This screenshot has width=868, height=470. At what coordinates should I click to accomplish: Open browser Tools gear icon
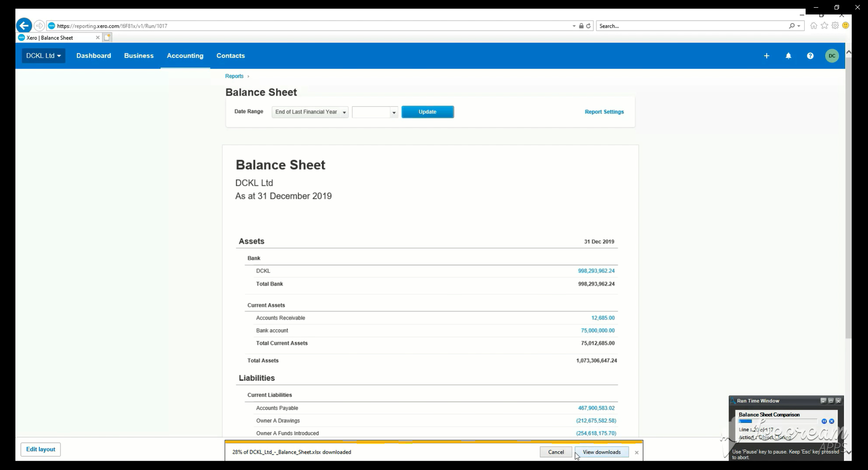[835, 26]
